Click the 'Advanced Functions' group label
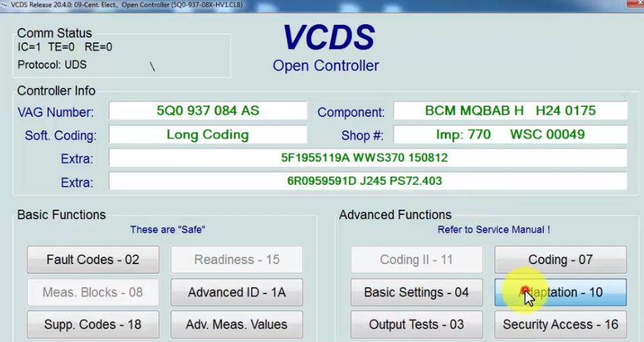 pyautogui.click(x=395, y=214)
